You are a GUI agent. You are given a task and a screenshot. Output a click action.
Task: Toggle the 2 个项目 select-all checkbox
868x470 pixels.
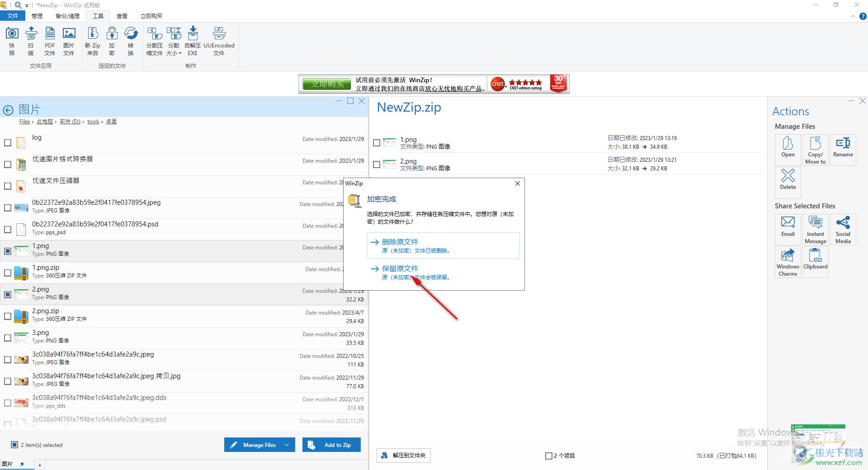coord(548,456)
